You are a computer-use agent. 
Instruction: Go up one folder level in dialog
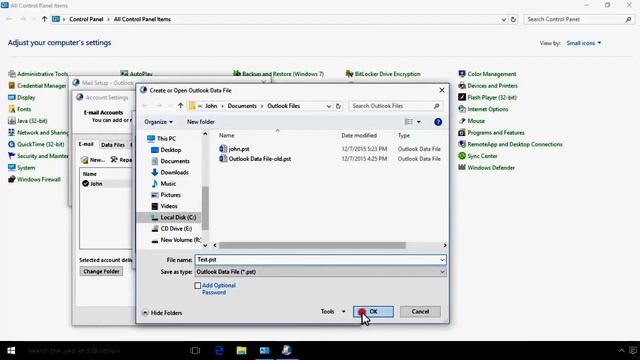(180, 106)
